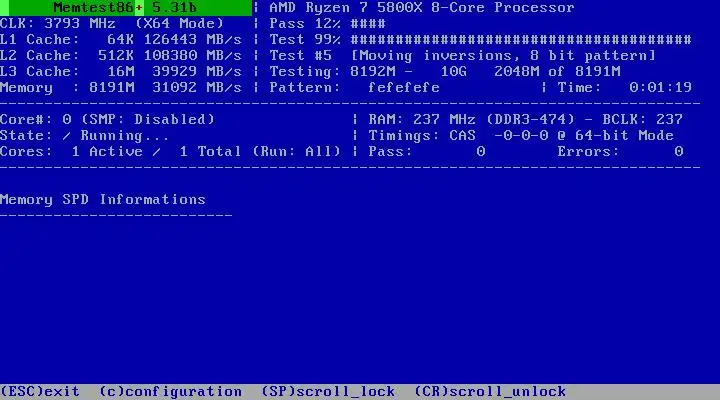Select the L1 Cache 64K 126443 MB/s line
720x400 pixels.
(x=121, y=39)
